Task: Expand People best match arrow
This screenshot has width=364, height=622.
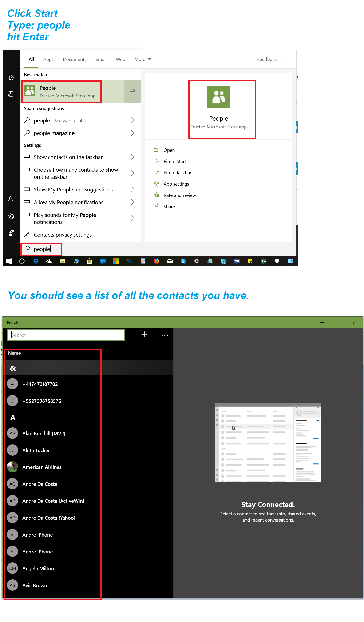Action: point(133,91)
